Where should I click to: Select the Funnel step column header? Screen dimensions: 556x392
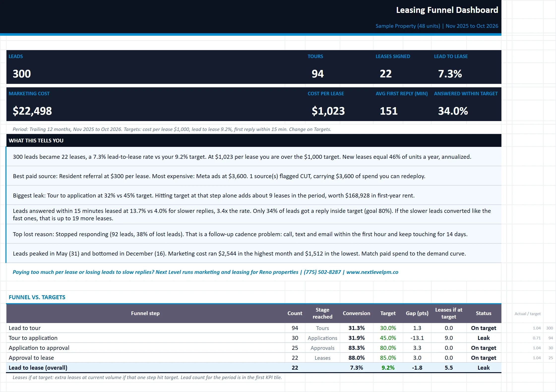tap(145, 313)
